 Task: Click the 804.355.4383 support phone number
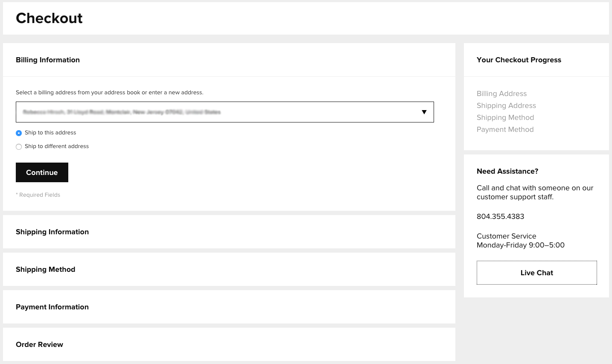[500, 216]
